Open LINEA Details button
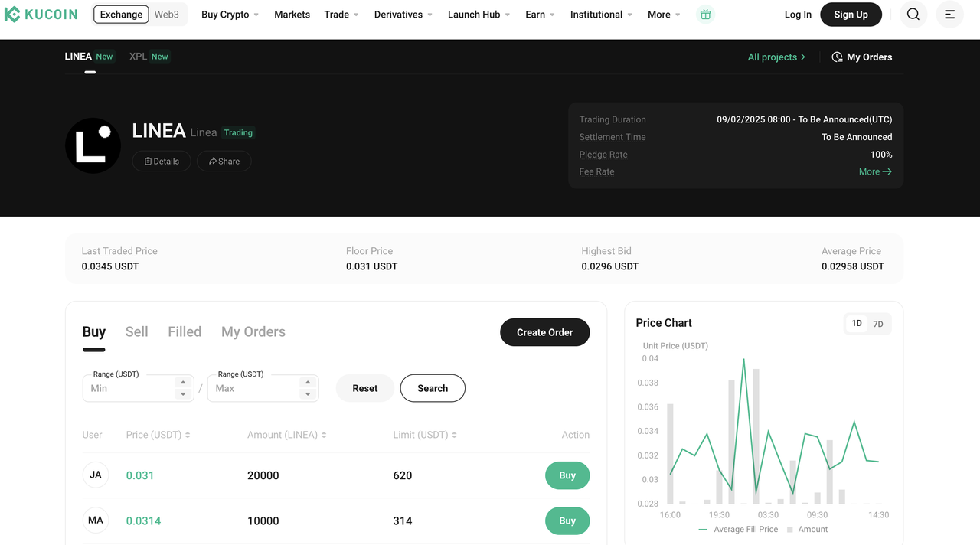 click(x=162, y=162)
